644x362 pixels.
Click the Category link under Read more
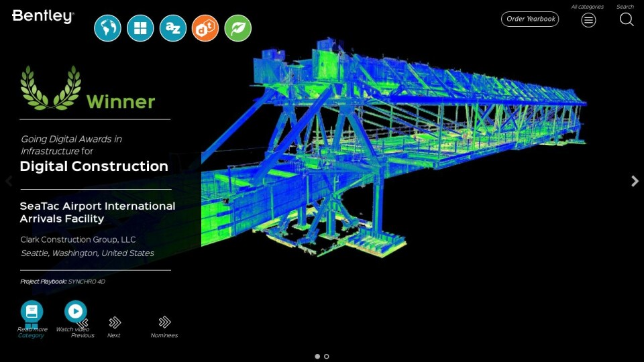pos(31,336)
